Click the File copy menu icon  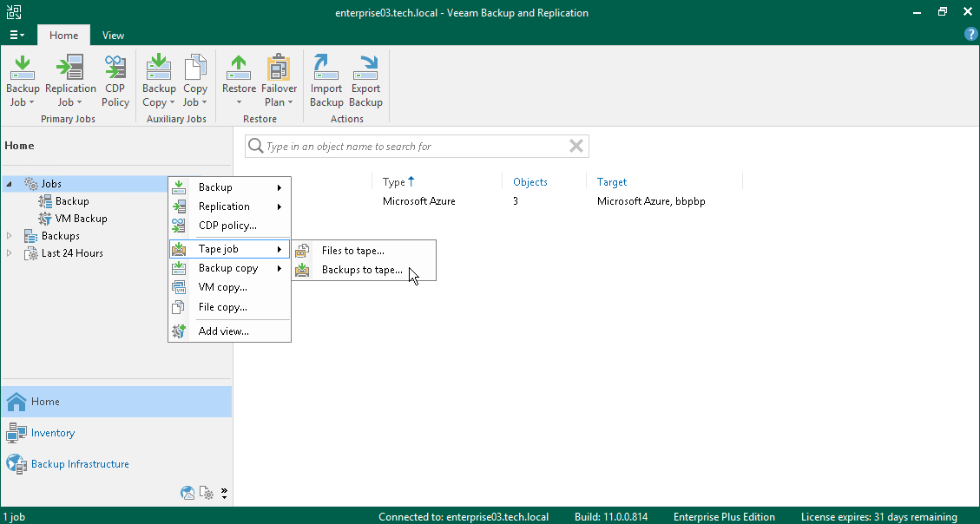click(x=179, y=306)
